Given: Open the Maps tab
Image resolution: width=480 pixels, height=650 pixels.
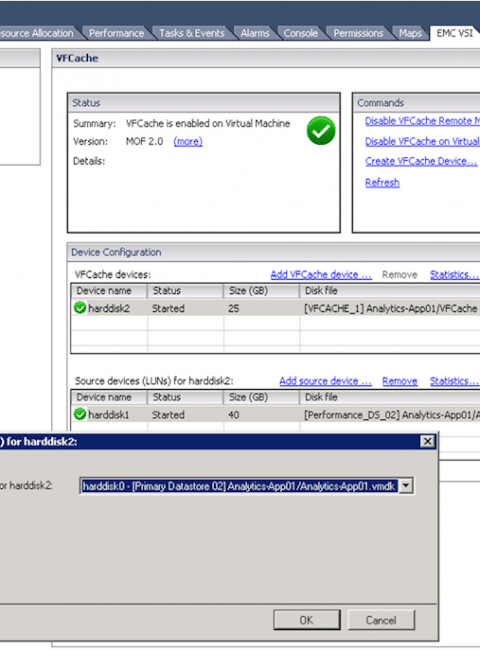Looking at the screenshot, I should click(x=410, y=33).
